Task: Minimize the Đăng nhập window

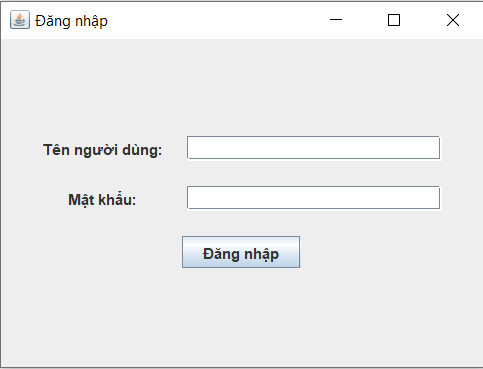Action: (336, 20)
